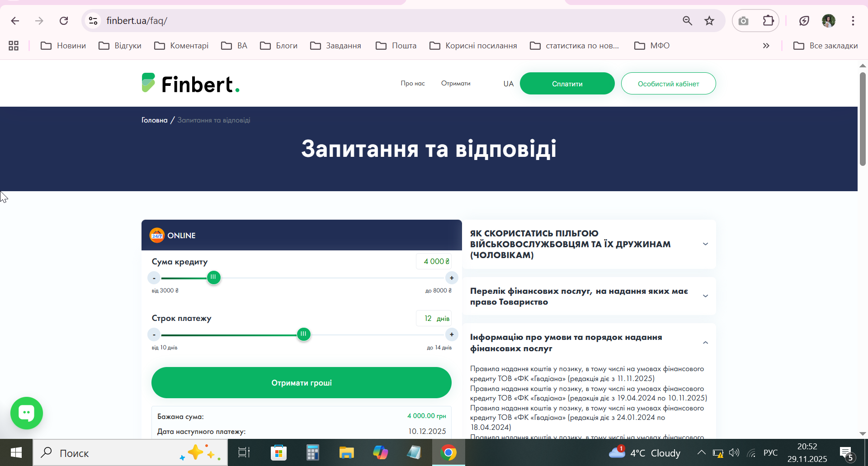Launch Microsoft Store from taskbar

(278, 452)
